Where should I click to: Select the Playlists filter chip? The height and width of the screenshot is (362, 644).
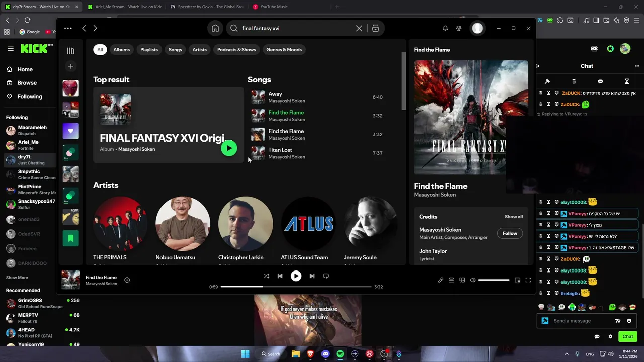point(149,50)
